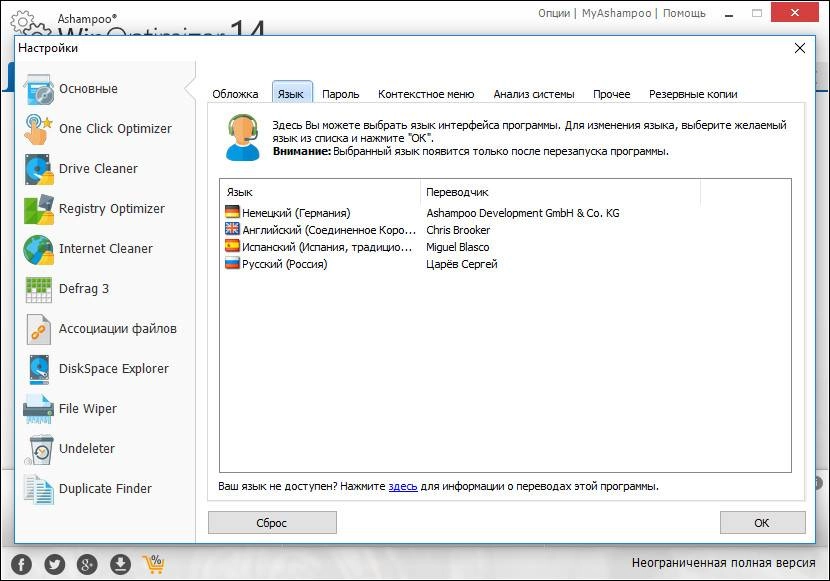830x581 pixels.
Task: Select the Undeleter recycle bin icon
Action: click(40, 449)
